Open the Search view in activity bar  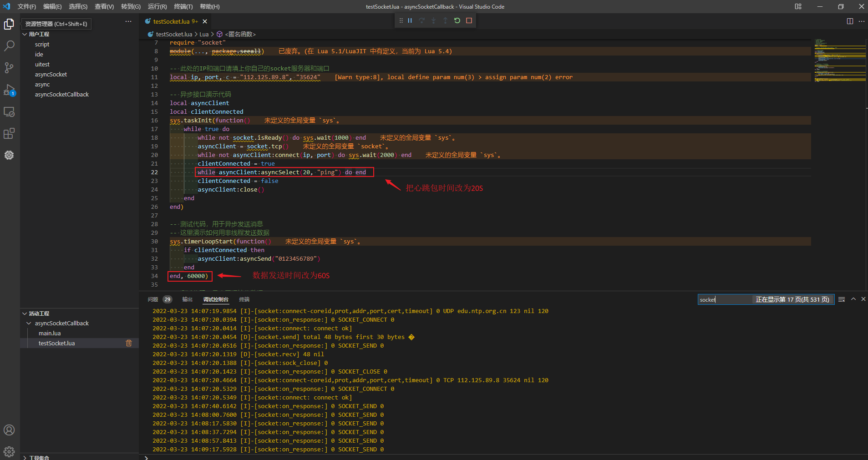click(x=9, y=46)
